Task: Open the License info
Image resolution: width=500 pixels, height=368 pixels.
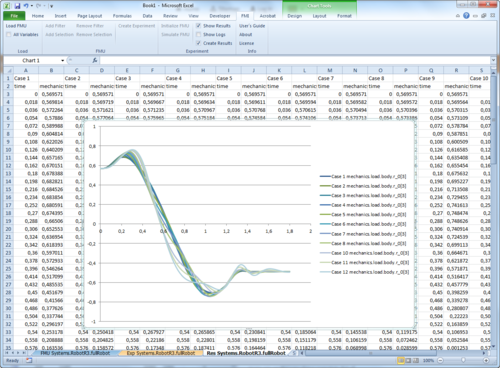Action: (x=246, y=43)
